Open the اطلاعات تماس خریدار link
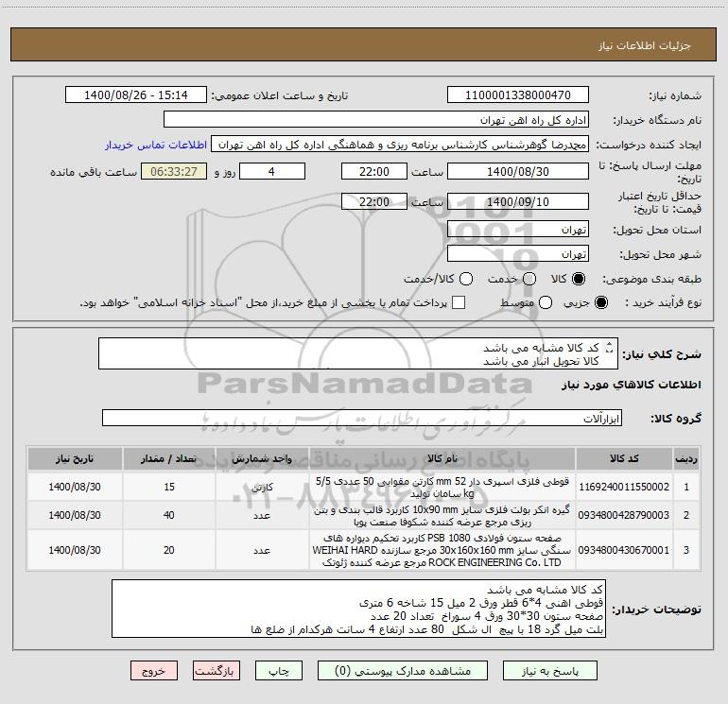 tap(156, 145)
